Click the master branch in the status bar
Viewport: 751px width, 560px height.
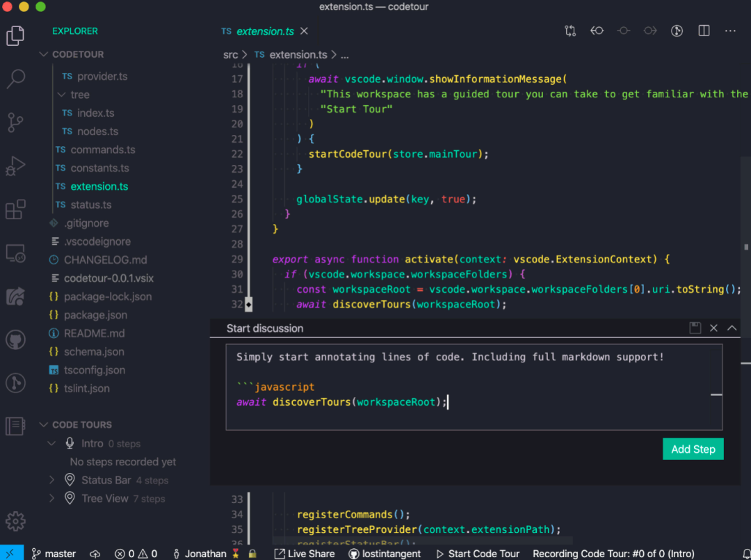(x=54, y=553)
